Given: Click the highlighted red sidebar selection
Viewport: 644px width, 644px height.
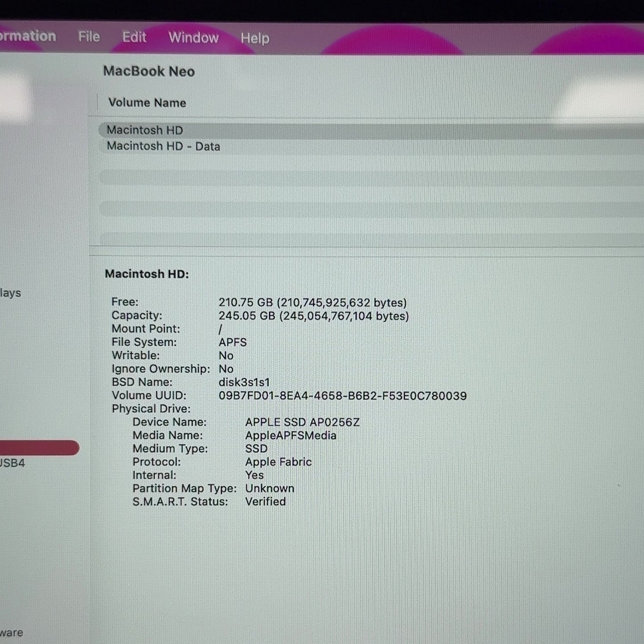Looking at the screenshot, I should pos(39,448).
